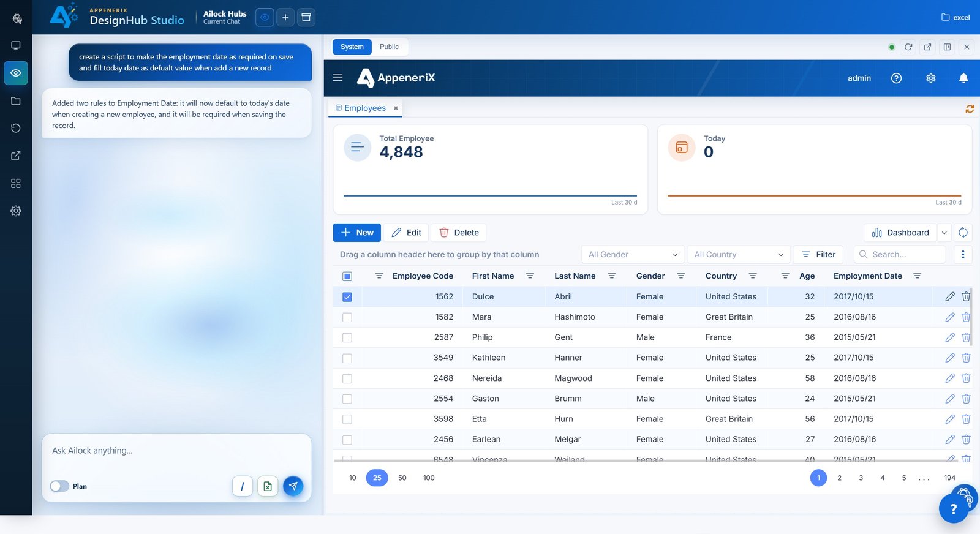This screenshot has height=534, width=980.
Task: Uncheck the Dulce Abril row checkbox
Action: 347,297
